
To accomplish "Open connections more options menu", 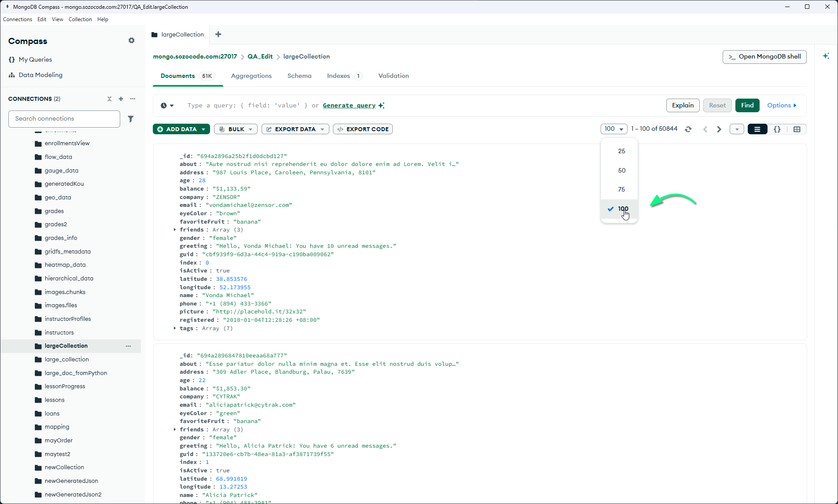I will (133, 99).
